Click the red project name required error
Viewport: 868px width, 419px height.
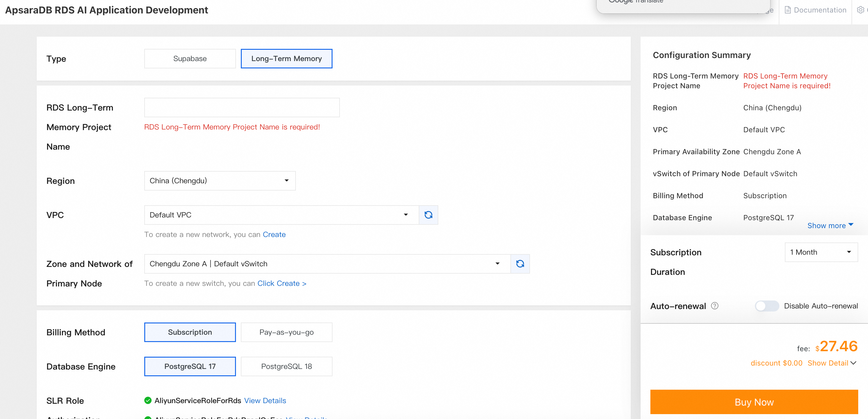232,127
